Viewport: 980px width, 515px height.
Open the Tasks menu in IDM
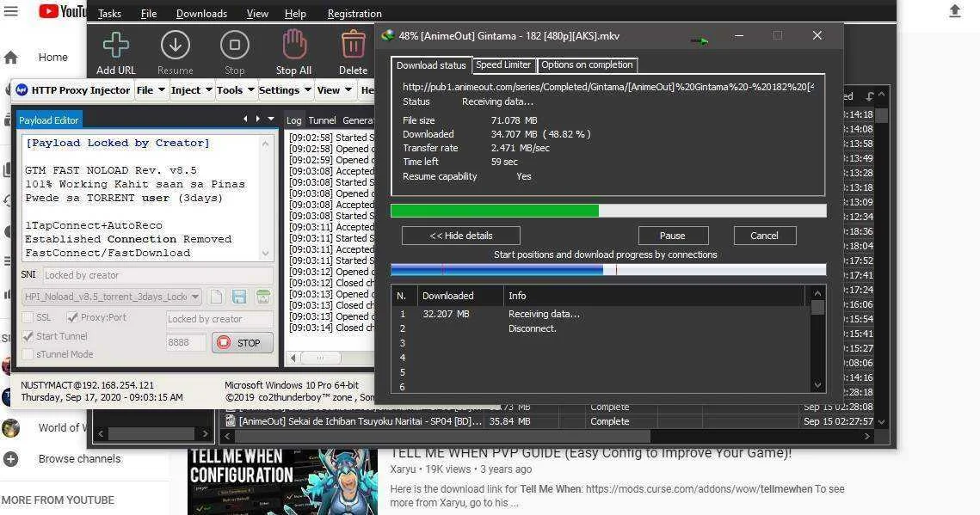pos(109,14)
